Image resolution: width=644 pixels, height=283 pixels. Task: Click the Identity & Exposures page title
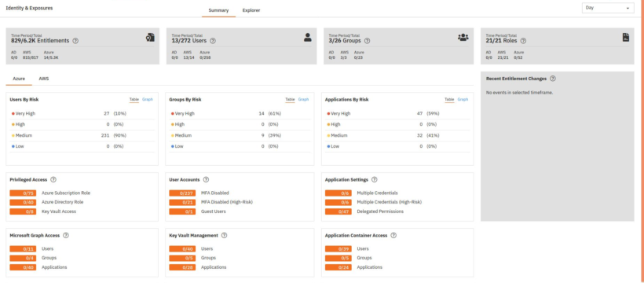pos(29,8)
